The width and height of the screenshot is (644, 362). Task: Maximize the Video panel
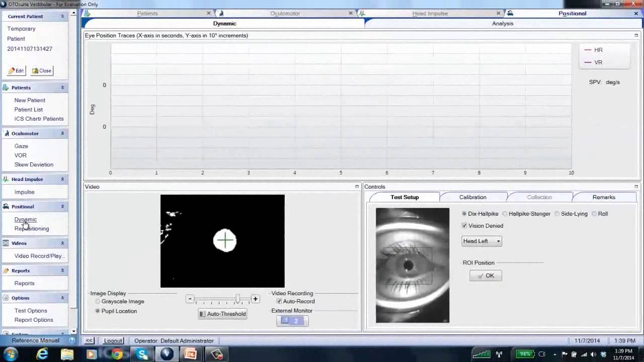(x=357, y=187)
